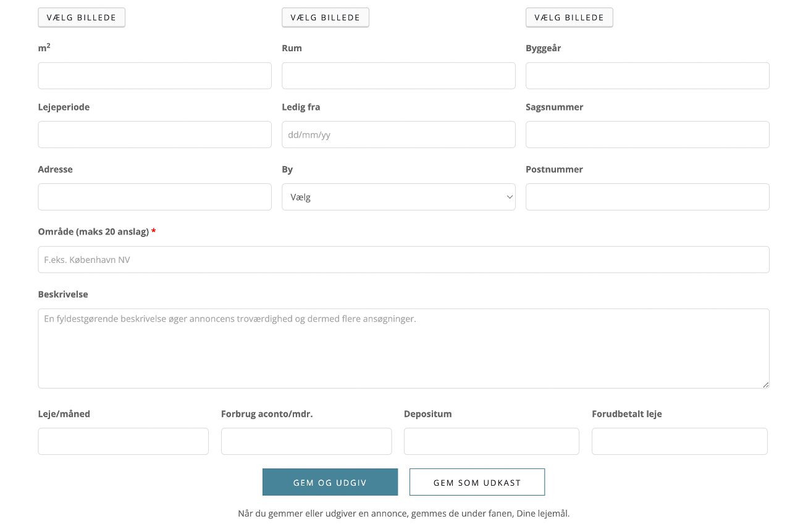803x532 pixels.
Task: Click the Postnummer input field
Action: click(647, 197)
